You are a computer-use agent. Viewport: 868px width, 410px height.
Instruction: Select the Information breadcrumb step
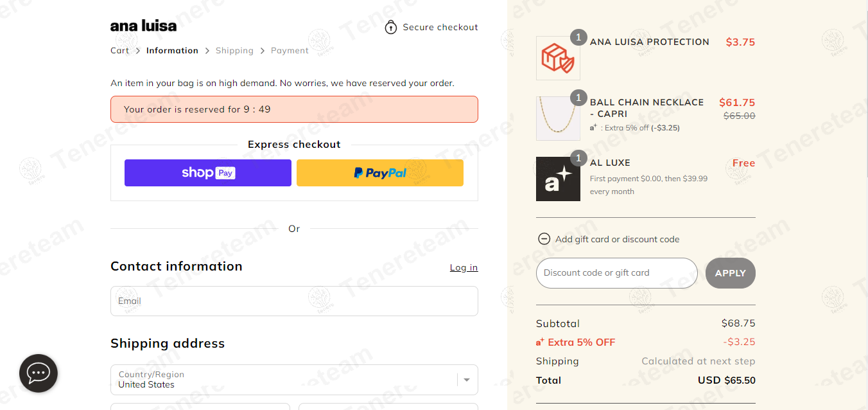tap(172, 51)
